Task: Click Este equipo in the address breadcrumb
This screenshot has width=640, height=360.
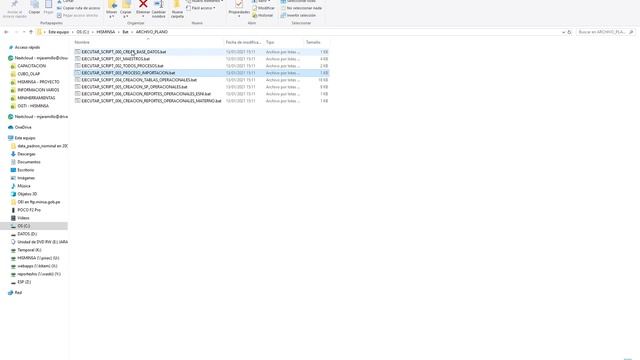Action: 59,32
